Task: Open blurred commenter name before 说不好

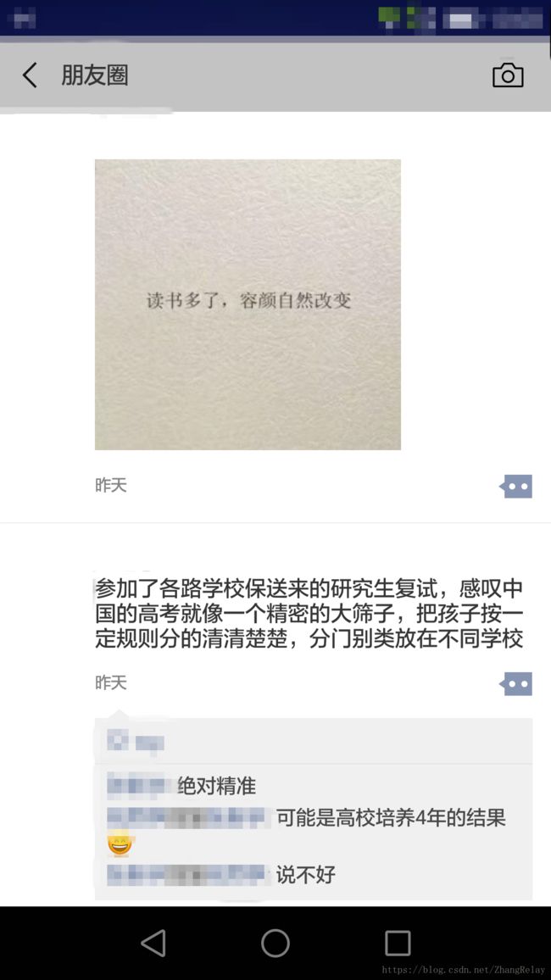Action: (189, 874)
